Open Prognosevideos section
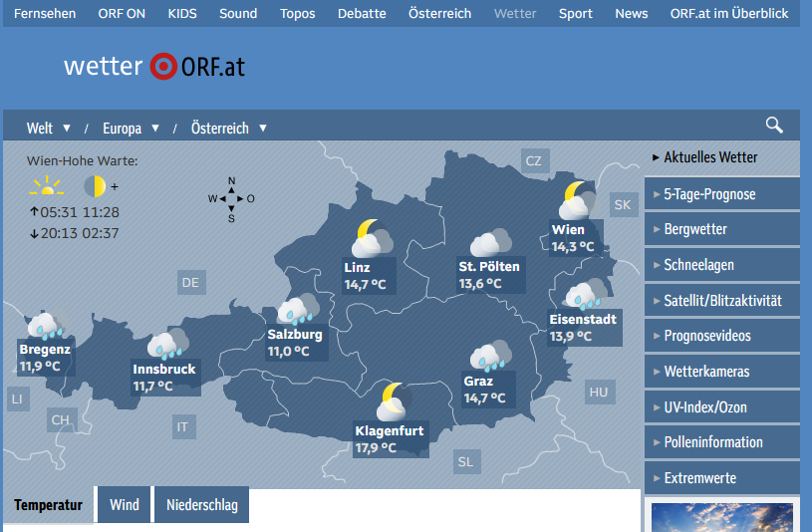The height and width of the screenshot is (532, 812). tap(722, 336)
